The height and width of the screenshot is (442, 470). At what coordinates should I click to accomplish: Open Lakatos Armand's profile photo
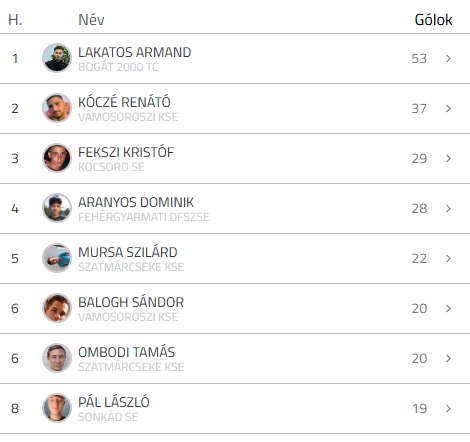(x=57, y=58)
